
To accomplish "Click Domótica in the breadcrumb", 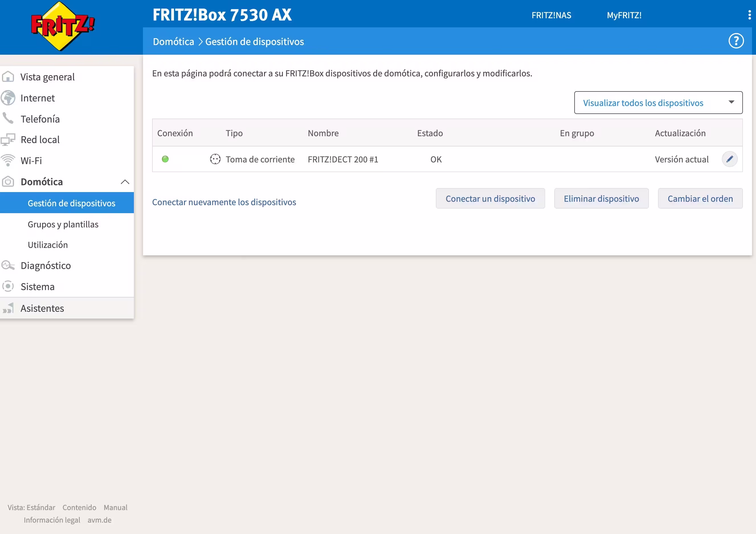I will 173,42.
